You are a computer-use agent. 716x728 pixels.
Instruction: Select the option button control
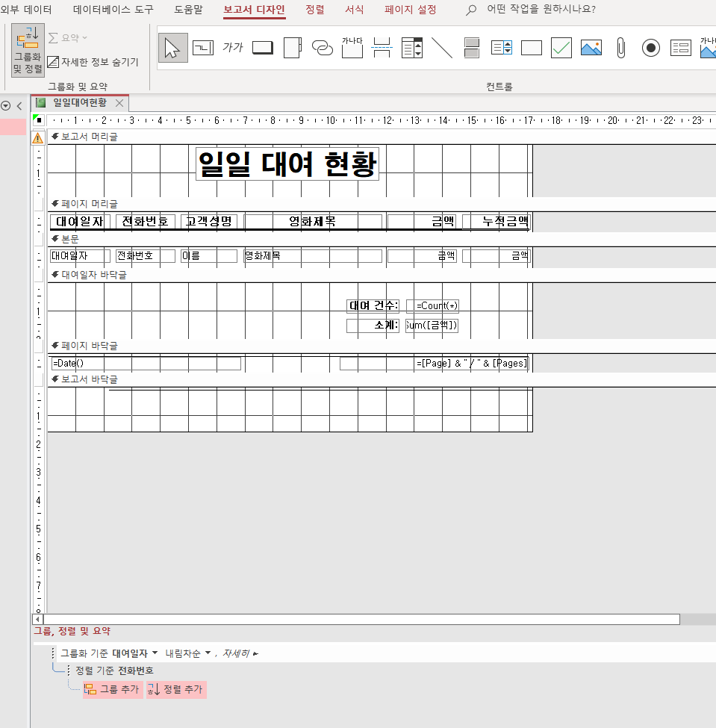pyautogui.click(x=650, y=48)
